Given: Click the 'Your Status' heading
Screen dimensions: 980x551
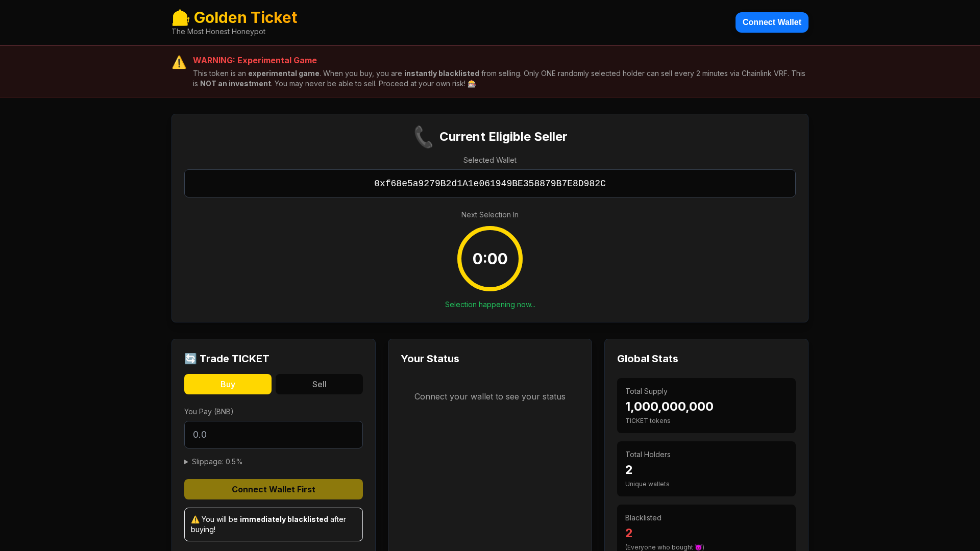Looking at the screenshot, I should (x=430, y=359).
